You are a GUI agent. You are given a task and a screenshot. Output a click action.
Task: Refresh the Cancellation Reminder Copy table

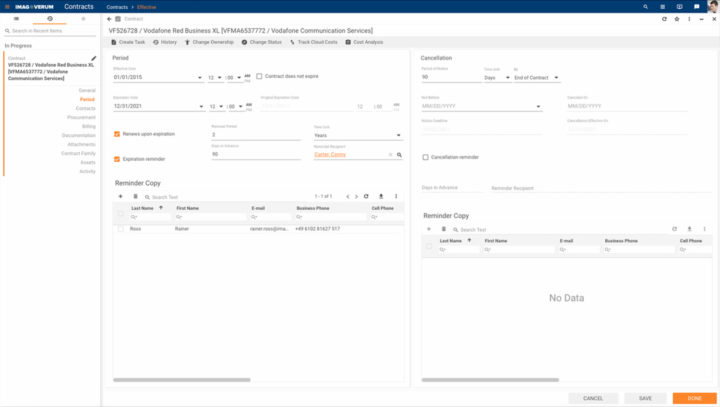674,229
